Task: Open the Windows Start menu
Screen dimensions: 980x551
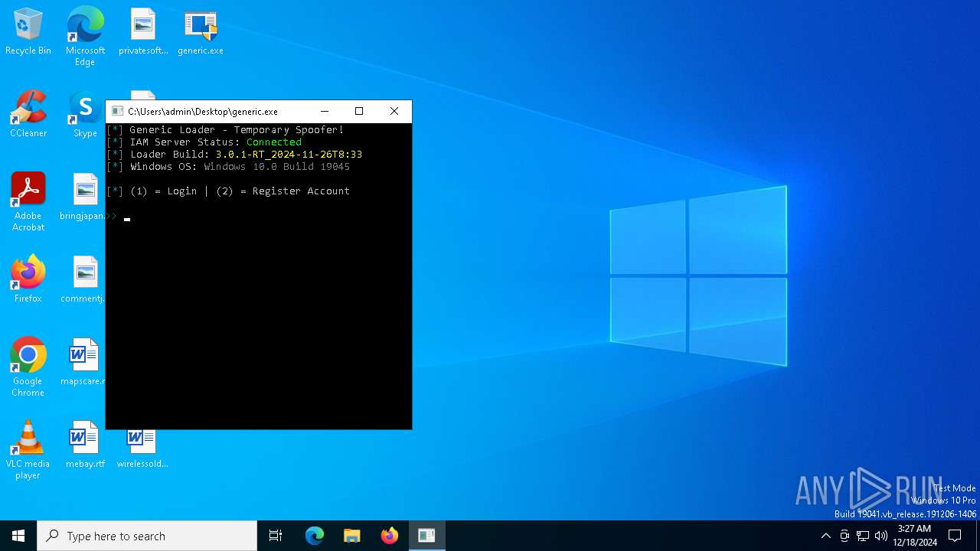Action: (18, 536)
